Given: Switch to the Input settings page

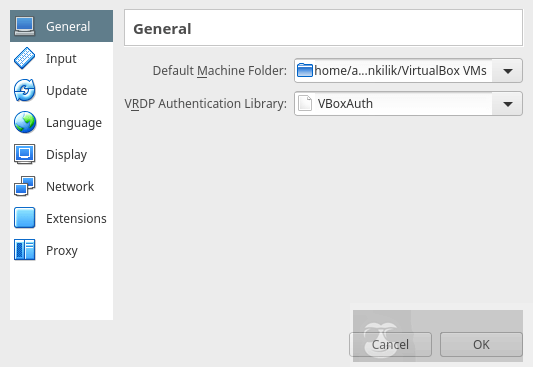Looking at the screenshot, I should coord(61,59).
